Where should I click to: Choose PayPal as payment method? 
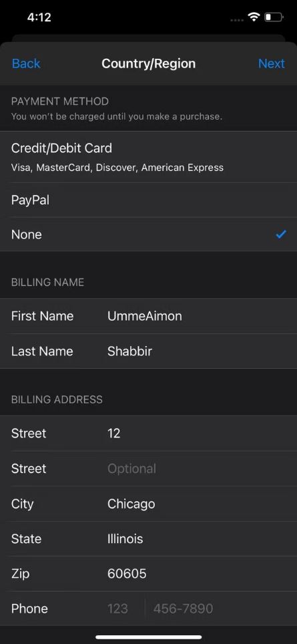click(148, 200)
